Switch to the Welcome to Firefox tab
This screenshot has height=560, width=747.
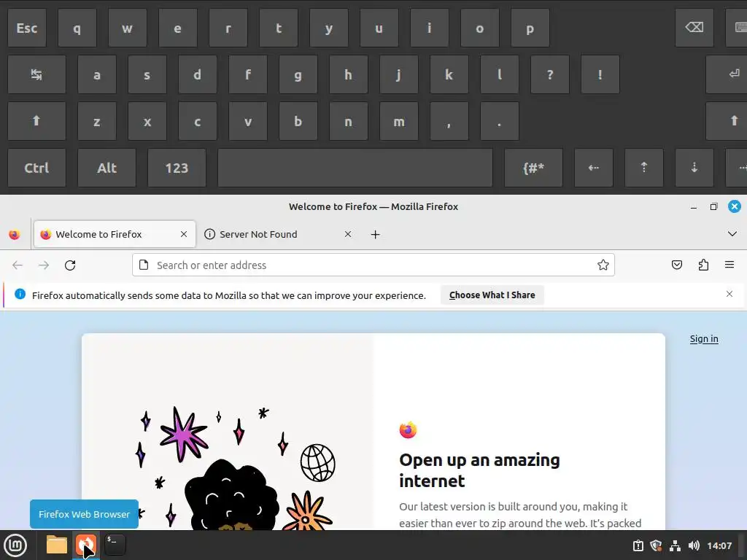115,234
